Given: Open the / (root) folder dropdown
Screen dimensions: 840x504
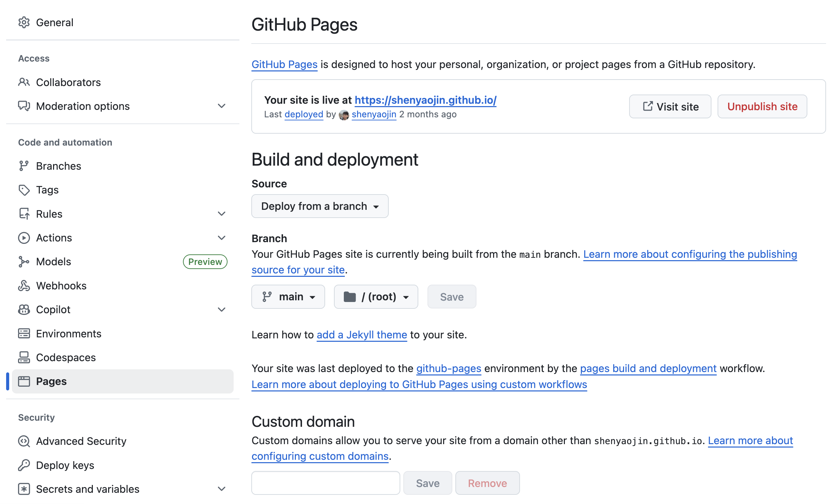Looking at the screenshot, I should (x=376, y=296).
